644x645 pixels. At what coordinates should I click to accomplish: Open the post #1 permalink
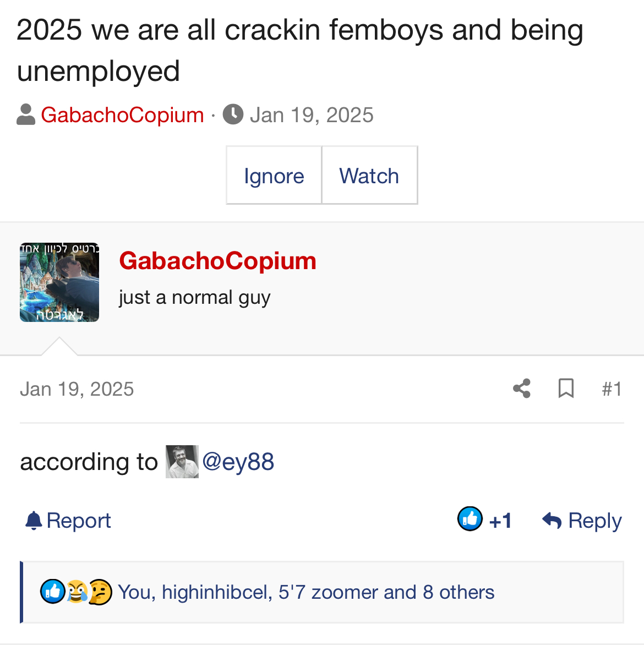click(612, 389)
